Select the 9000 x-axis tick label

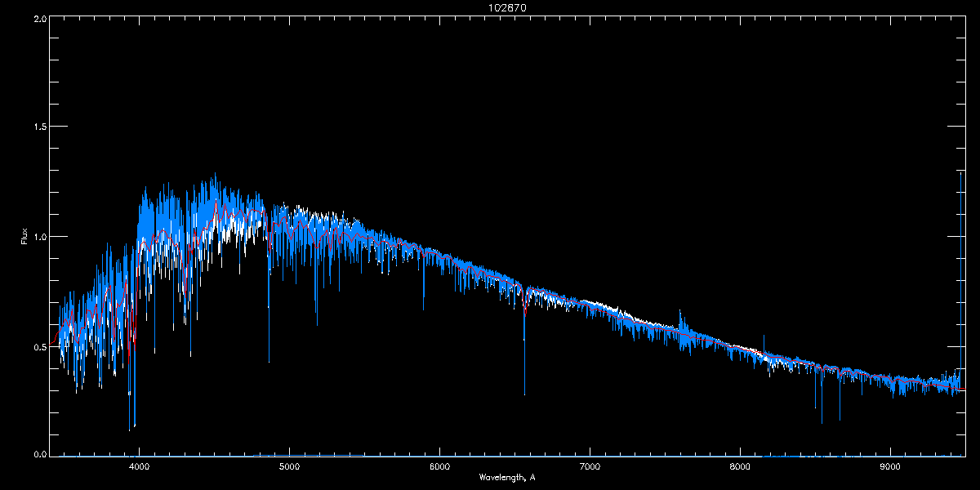[x=890, y=467]
